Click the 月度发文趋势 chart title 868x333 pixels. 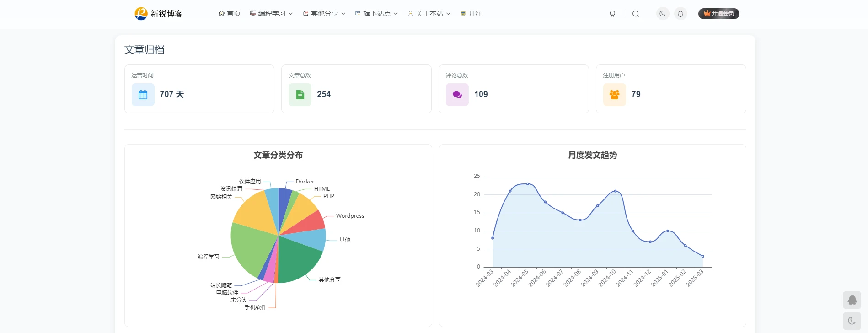pos(593,155)
